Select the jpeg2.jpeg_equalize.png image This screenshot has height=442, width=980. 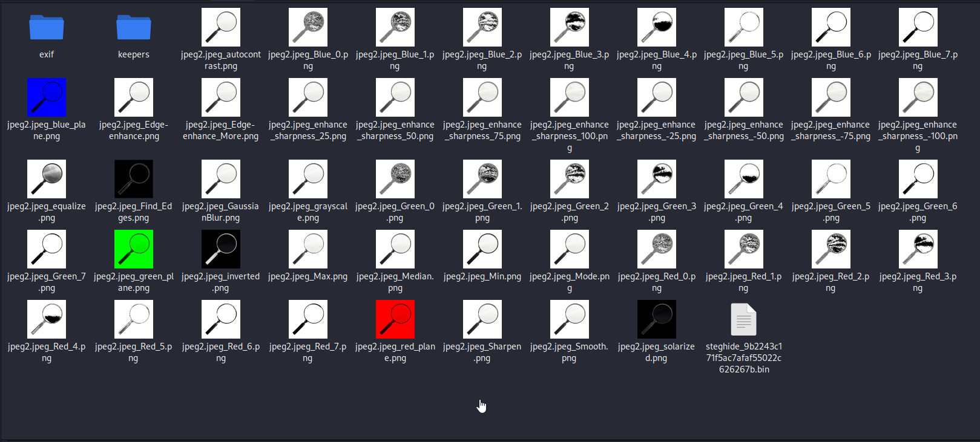pyautogui.click(x=47, y=179)
